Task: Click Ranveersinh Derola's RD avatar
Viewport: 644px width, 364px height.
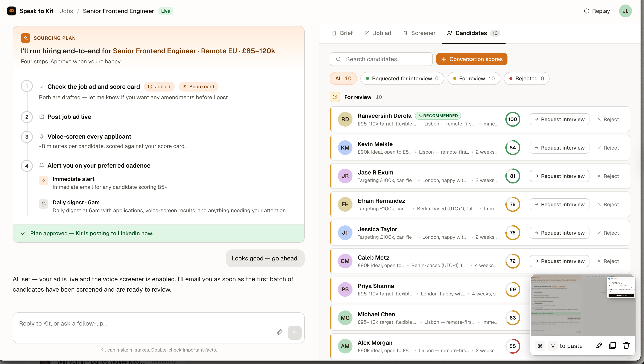Action: click(345, 119)
